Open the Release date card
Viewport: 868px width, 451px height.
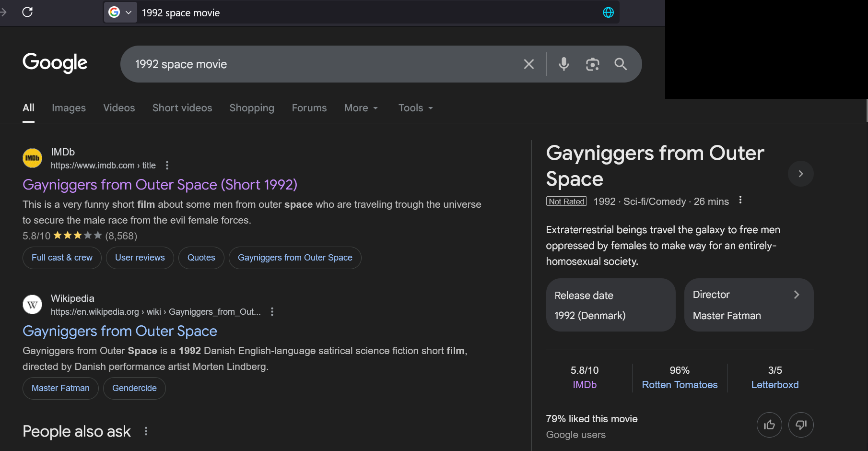tap(610, 305)
